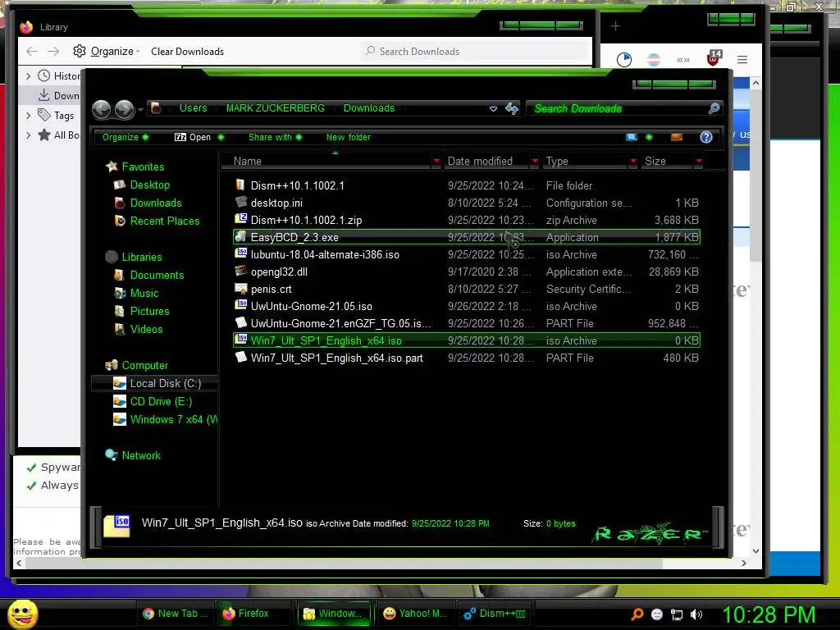The image size is (840, 630).
Task: Click the Explorer forward navigation button
Action: [125, 109]
